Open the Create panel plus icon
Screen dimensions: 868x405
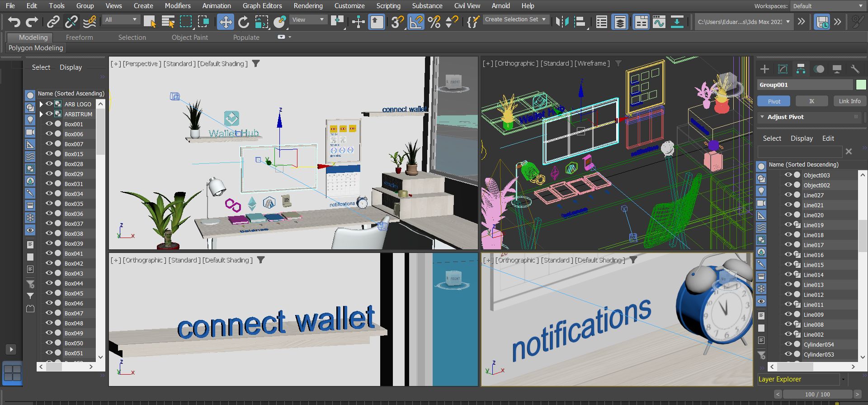click(x=764, y=69)
